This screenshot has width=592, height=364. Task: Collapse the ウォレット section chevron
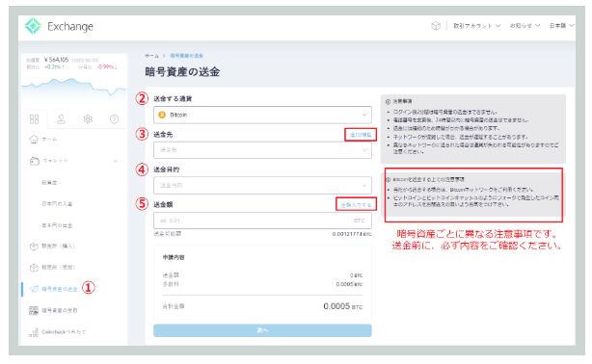coord(116,161)
